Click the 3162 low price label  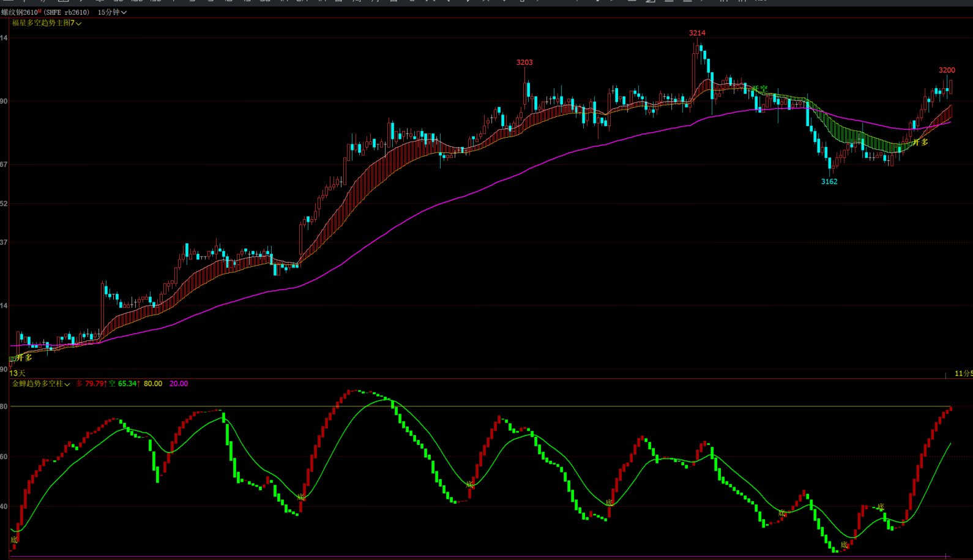pos(829,182)
